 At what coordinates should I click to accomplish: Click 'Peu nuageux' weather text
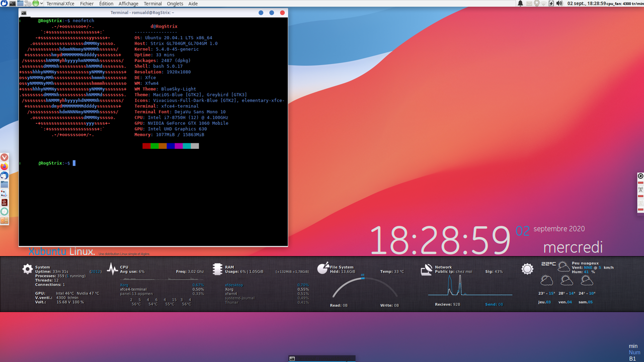click(x=585, y=263)
